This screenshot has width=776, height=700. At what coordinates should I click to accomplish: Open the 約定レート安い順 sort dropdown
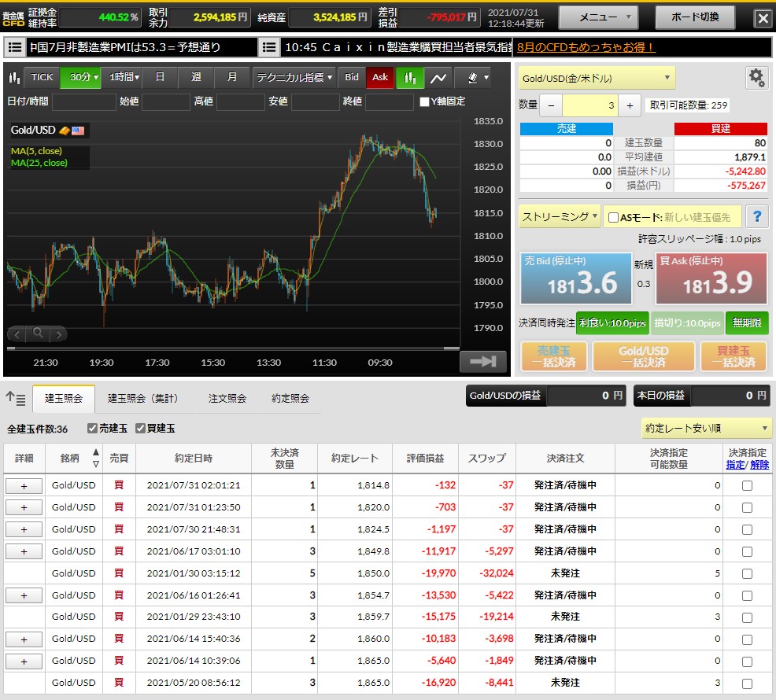705,429
